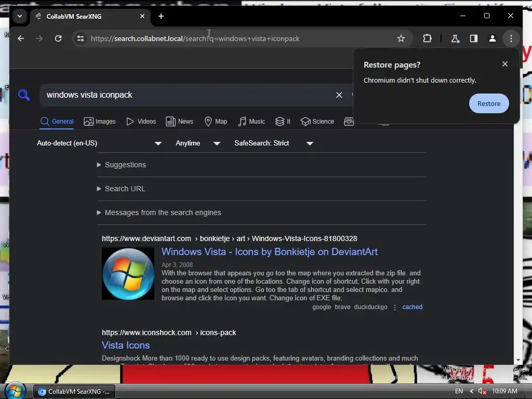Viewport: 532px width, 399px height.
Task: Select the General category tab
Action: point(57,122)
